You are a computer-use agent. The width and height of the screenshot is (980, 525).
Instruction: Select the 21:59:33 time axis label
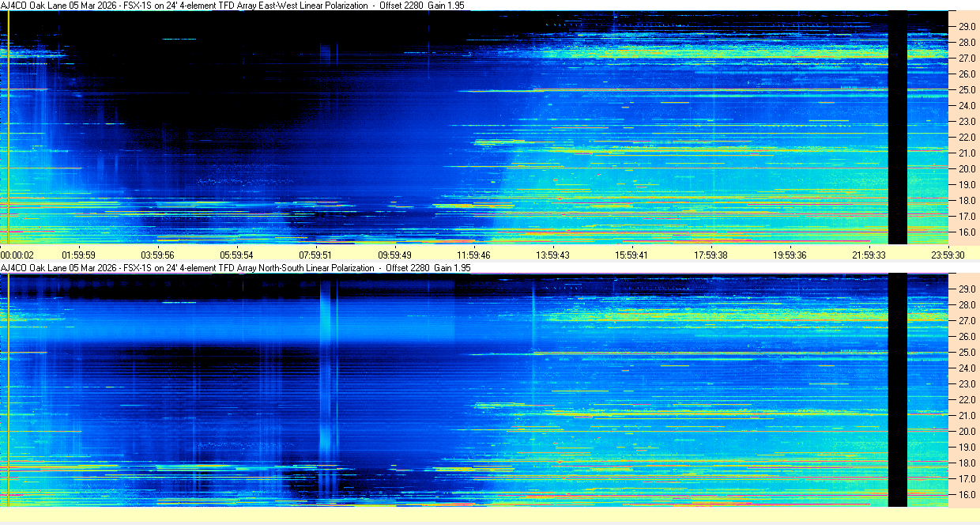[869, 255]
